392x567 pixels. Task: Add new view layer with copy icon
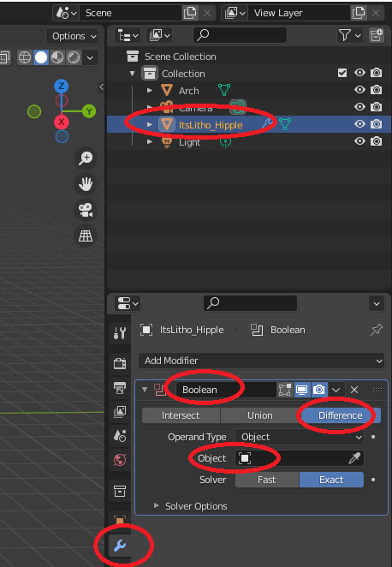click(359, 14)
